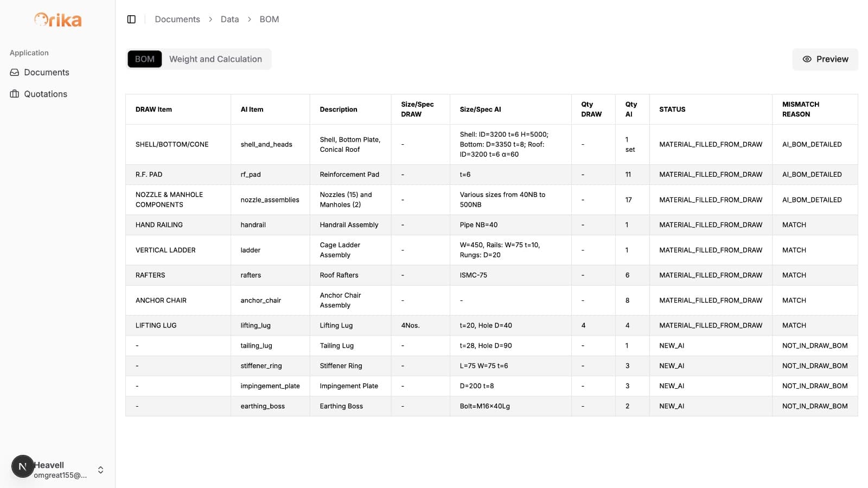Switch to the BOM tab
This screenshot has height=488, width=868.
pos(144,59)
